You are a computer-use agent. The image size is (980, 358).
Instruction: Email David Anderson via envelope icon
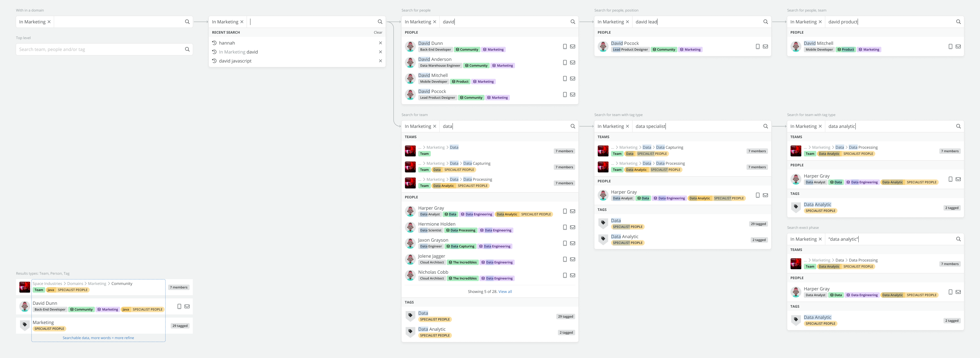click(x=572, y=62)
